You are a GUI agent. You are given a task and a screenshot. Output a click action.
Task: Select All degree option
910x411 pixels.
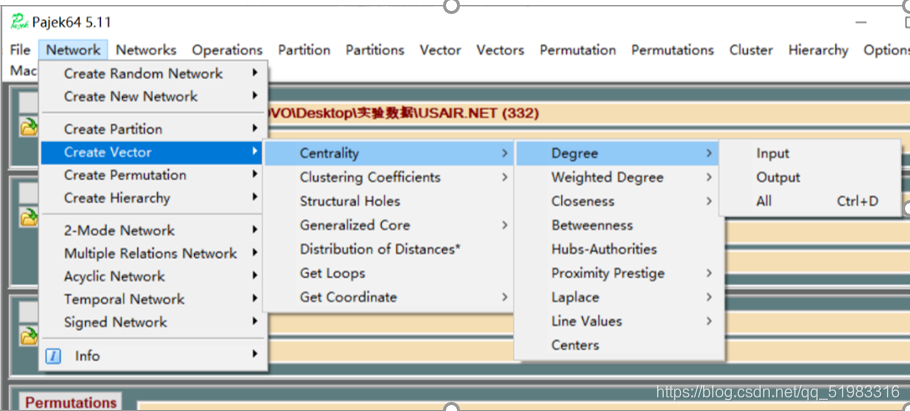click(x=810, y=201)
